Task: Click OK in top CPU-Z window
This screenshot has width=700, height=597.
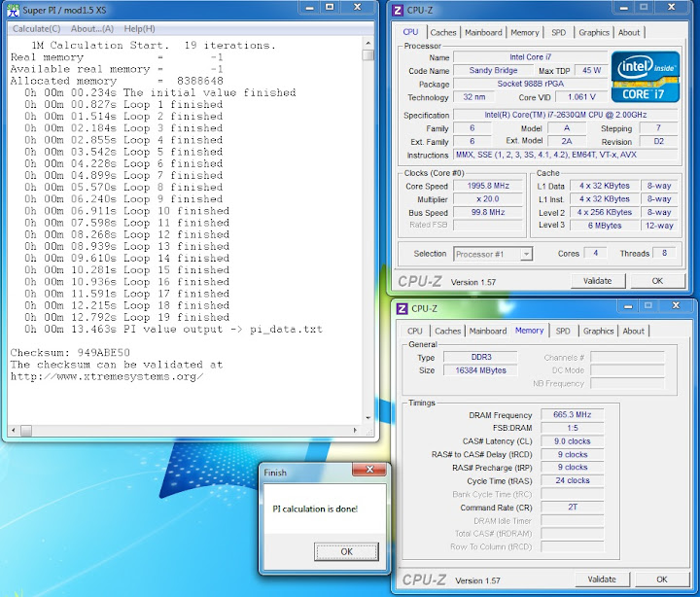Action: tap(657, 281)
